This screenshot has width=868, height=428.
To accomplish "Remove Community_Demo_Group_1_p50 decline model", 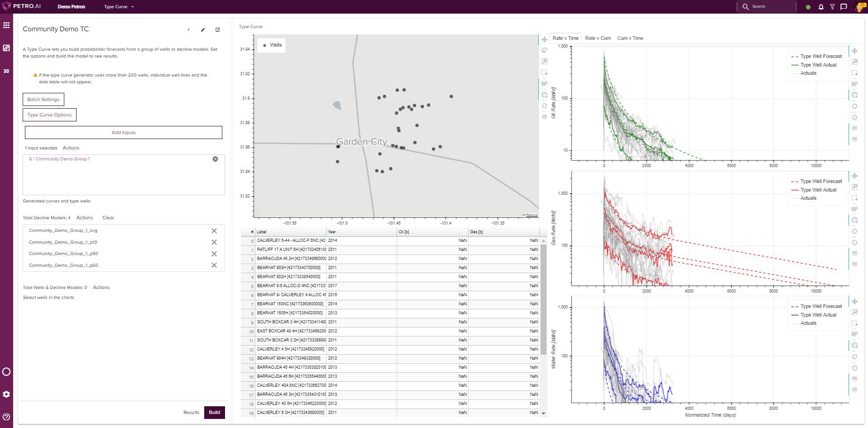I will coord(214,265).
